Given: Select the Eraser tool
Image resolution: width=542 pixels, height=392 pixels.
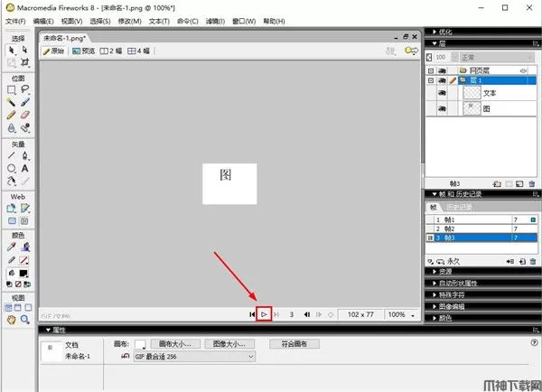Looking at the screenshot, I should click(25, 115).
